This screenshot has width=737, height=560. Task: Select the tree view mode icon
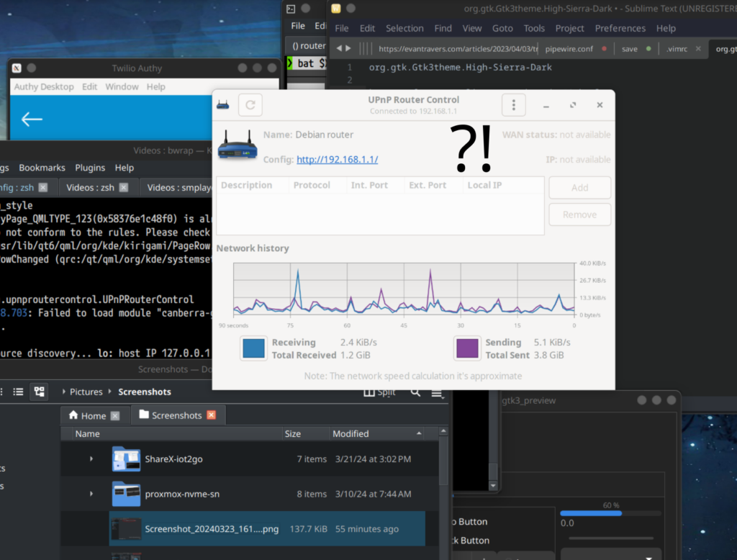click(x=40, y=392)
